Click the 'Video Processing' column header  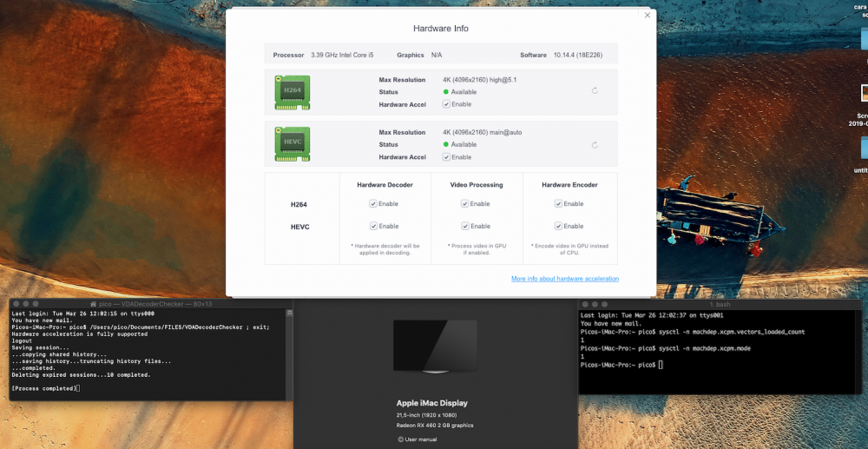point(476,185)
